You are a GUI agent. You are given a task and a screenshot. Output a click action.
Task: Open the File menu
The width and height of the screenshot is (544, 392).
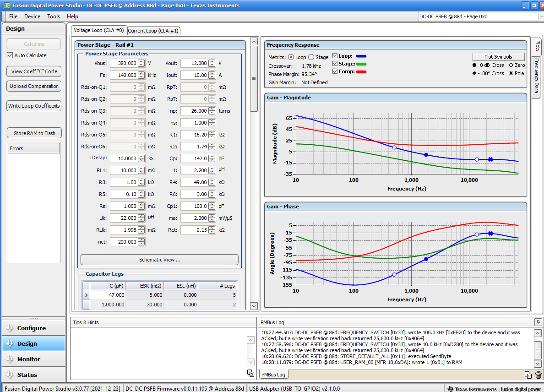pyautogui.click(x=13, y=16)
